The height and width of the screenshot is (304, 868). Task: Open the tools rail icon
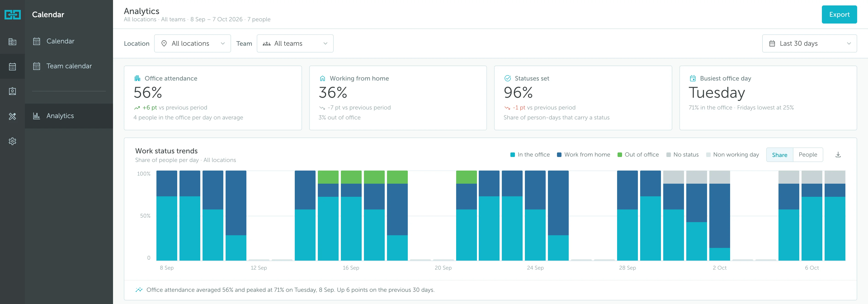pos(12,116)
